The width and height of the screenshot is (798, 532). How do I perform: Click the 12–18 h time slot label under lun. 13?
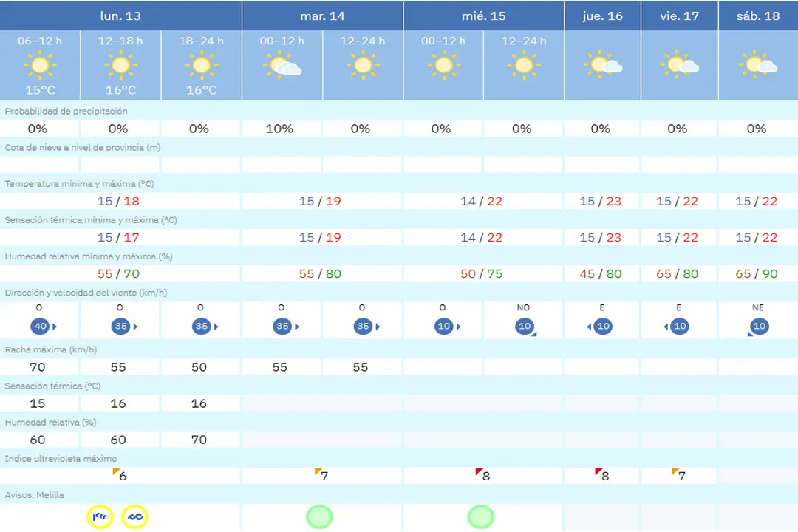coord(120,41)
